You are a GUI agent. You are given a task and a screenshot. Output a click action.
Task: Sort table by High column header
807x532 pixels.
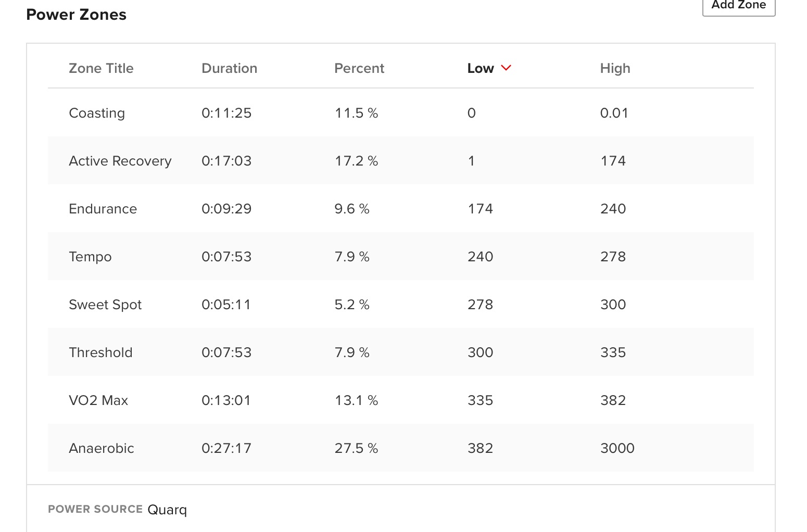615,68
